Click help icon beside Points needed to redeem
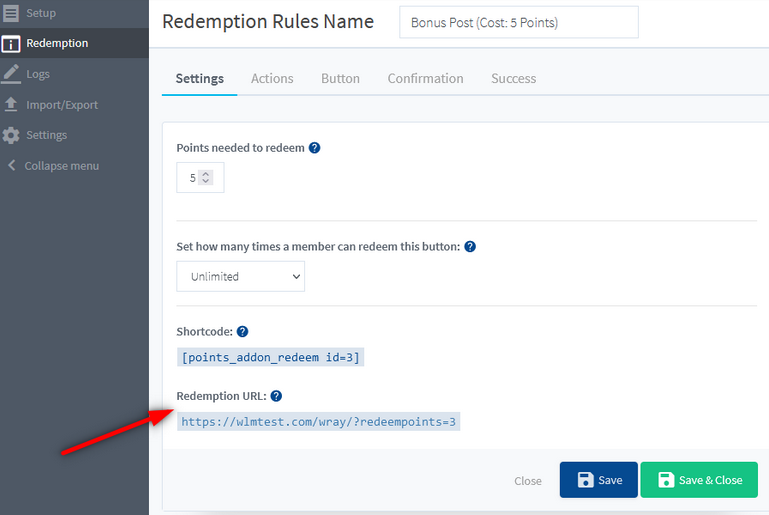Screen dimensions: 769x515 pyautogui.click(x=314, y=148)
